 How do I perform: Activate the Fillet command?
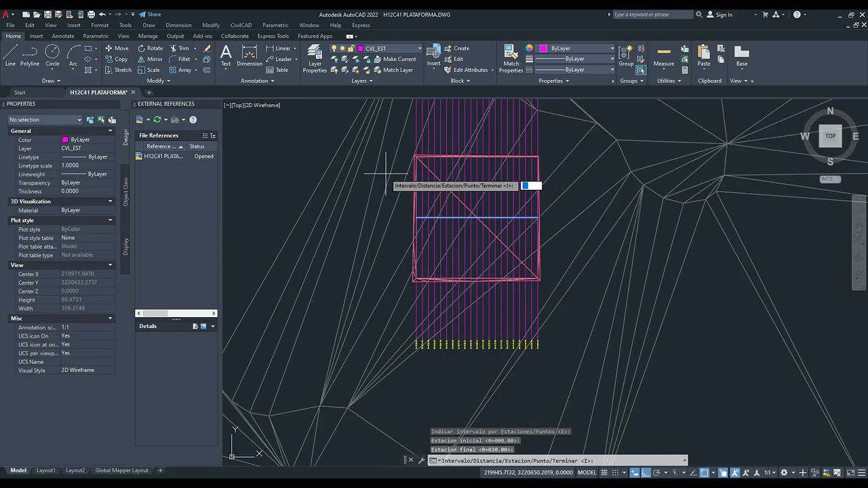(180, 59)
